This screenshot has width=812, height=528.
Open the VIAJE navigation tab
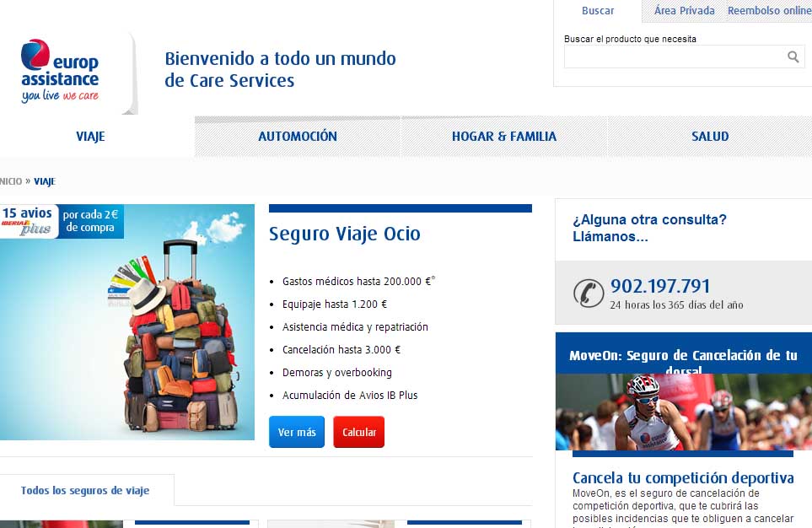pyautogui.click(x=90, y=137)
